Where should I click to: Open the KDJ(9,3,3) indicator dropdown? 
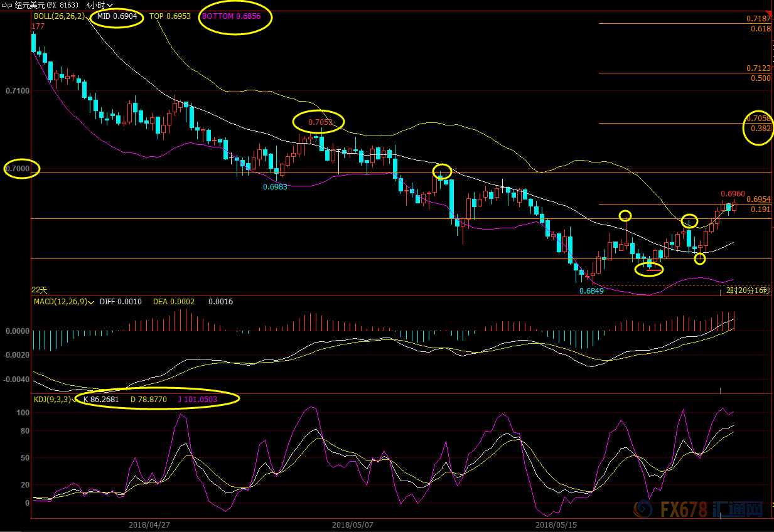[x=75, y=398]
